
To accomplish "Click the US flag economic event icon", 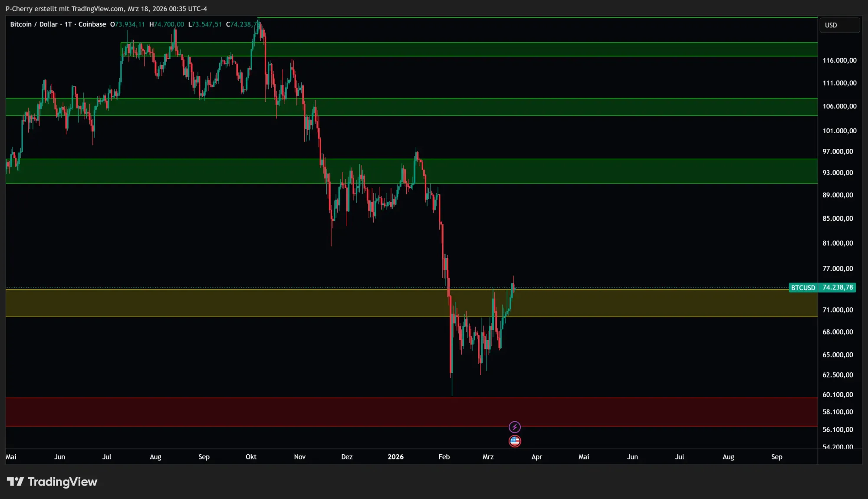I will (x=514, y=441).
